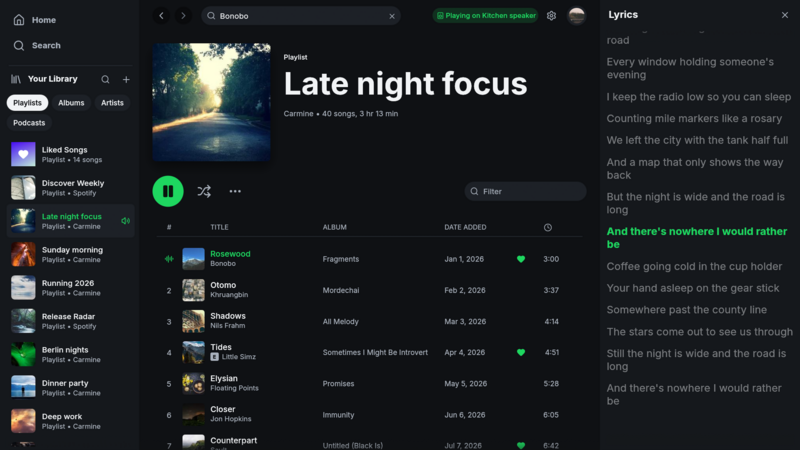Navigate forward with the right arrow
The image size is (800, 450).
click(183, 16)
